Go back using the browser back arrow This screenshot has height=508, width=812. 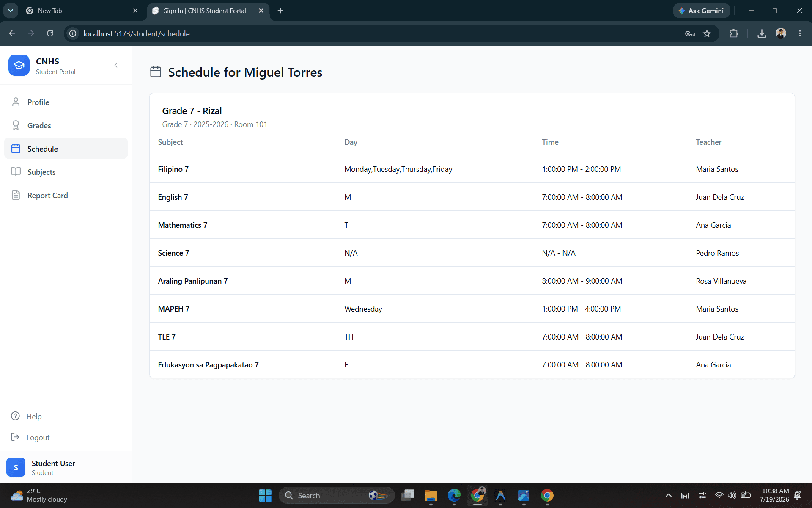click(12, 33)
